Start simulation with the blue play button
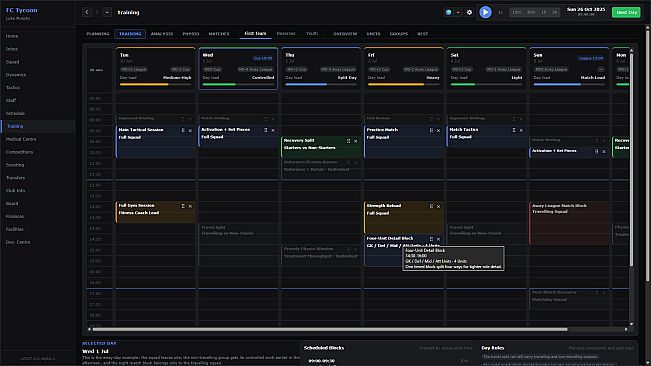The image size is (651, 366). point(485,12)
